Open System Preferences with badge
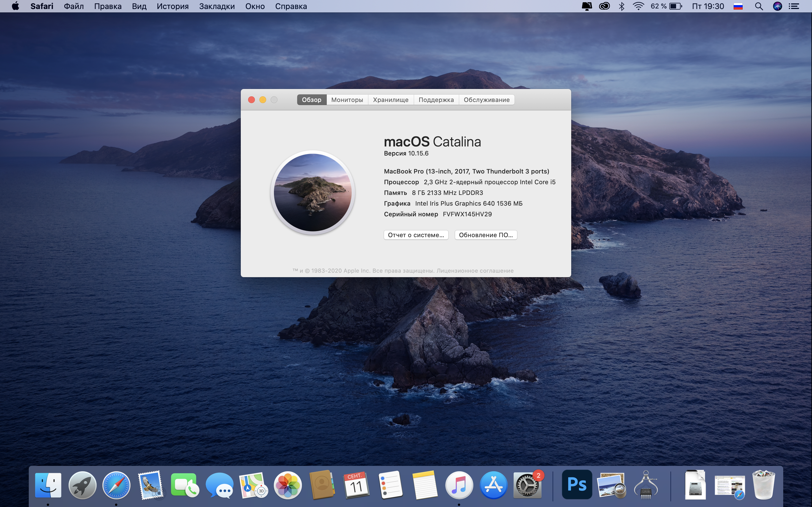This screenshot has width=812, height=507. tap(528, 485)
